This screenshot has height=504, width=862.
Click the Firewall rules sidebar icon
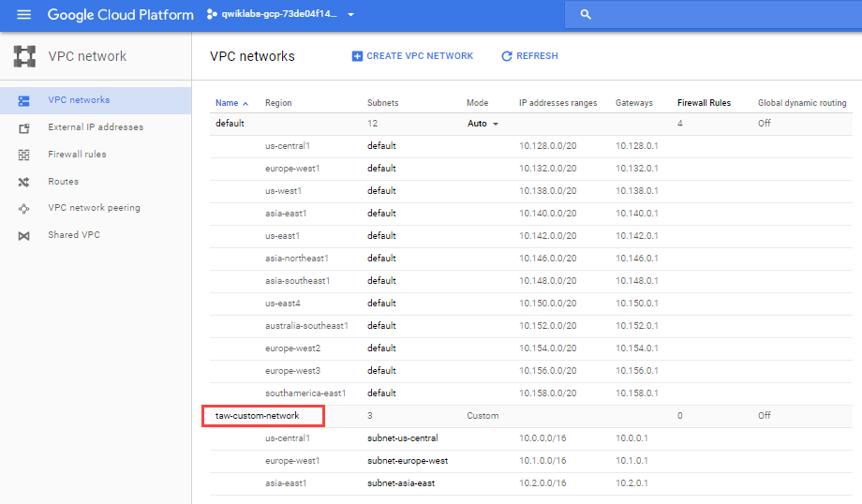23,155
